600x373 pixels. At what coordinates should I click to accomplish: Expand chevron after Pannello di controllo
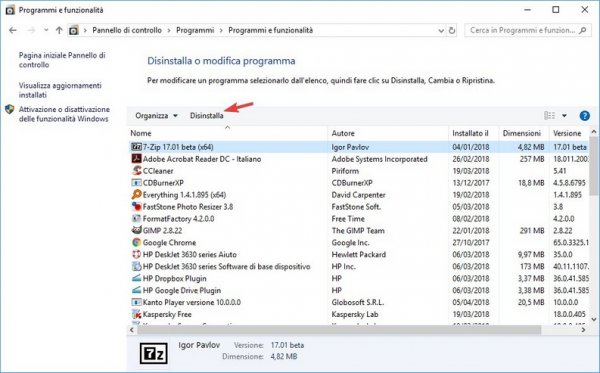pyautogui.click(x=169, y=30)
